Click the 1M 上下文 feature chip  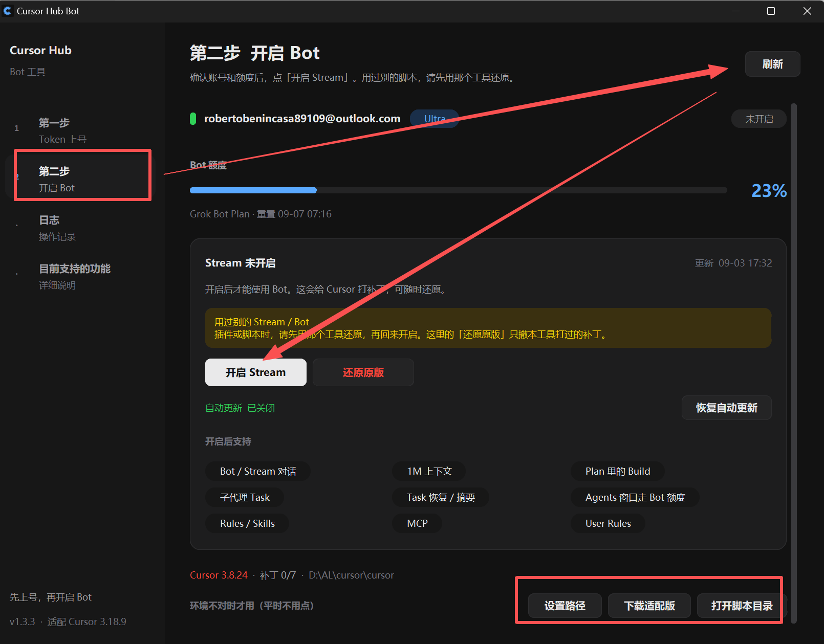point(429,471)
